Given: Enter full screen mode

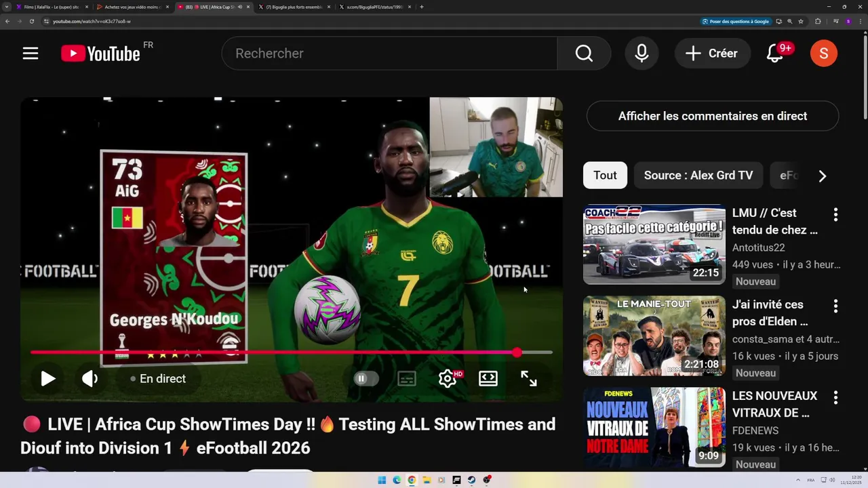Looking at the screenshot, I should point(529,379).
